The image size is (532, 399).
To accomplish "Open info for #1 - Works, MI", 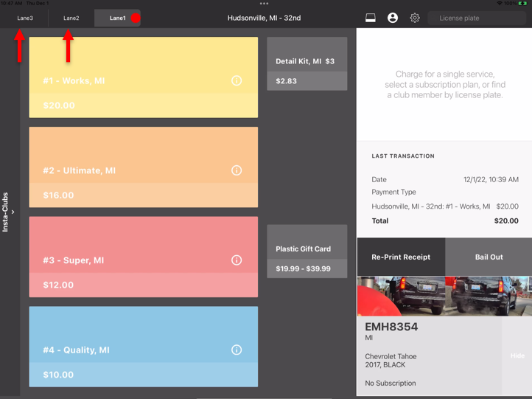I will (x=237, y=80).
